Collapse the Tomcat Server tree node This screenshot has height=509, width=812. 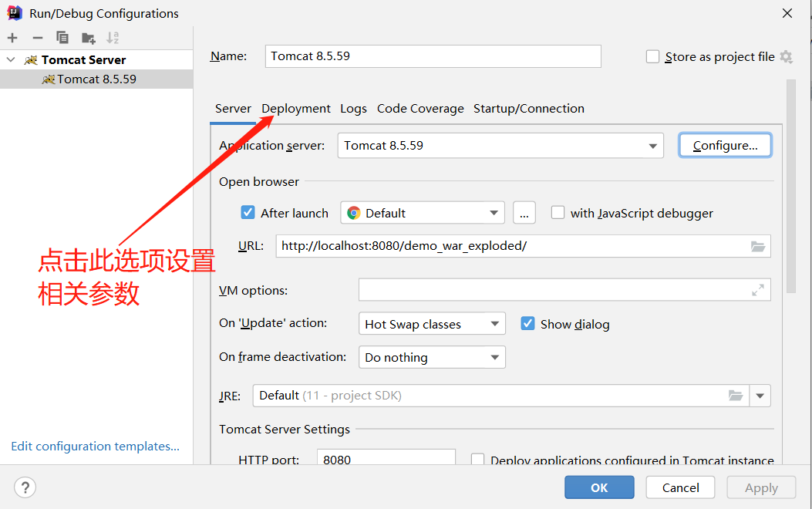coord(10,59)
